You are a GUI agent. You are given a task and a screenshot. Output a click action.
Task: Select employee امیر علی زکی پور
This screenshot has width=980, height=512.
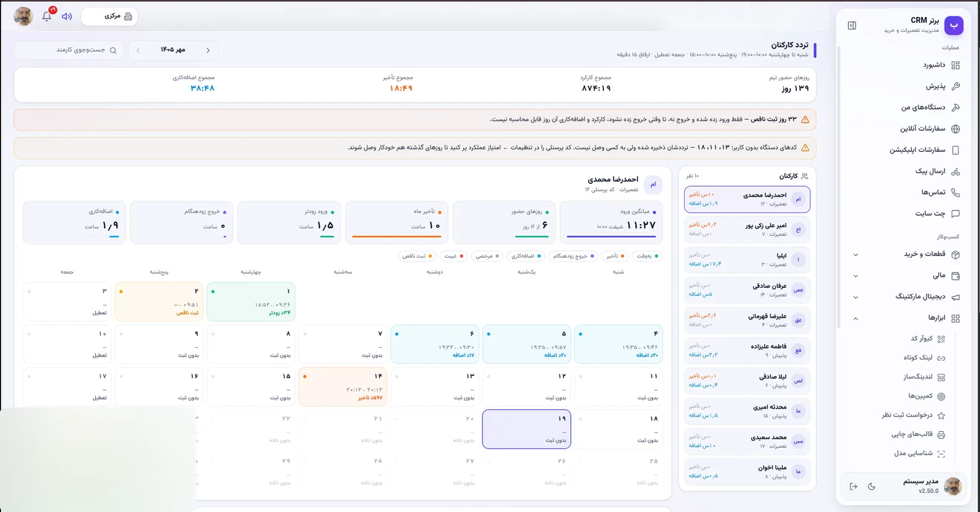tap(747, 230)
